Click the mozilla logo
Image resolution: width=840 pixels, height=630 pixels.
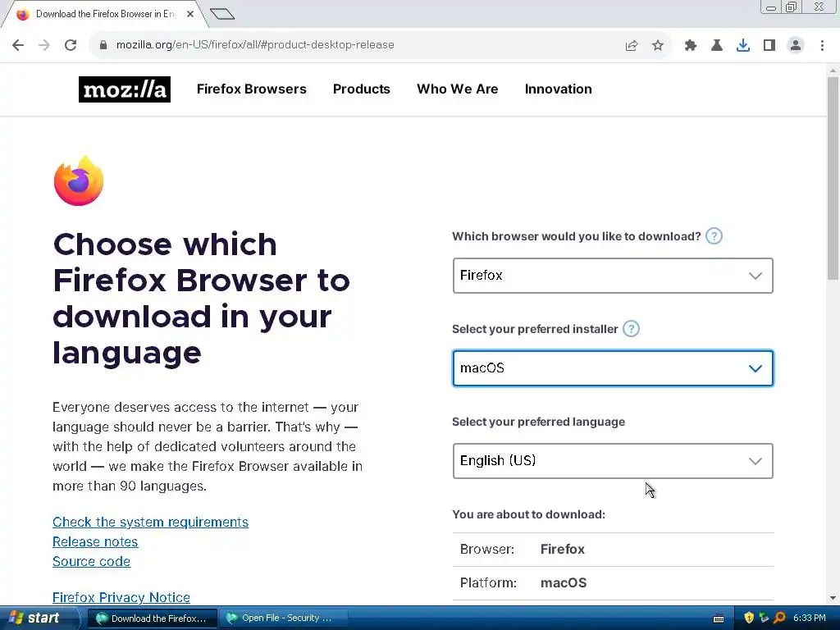[125, 89]
